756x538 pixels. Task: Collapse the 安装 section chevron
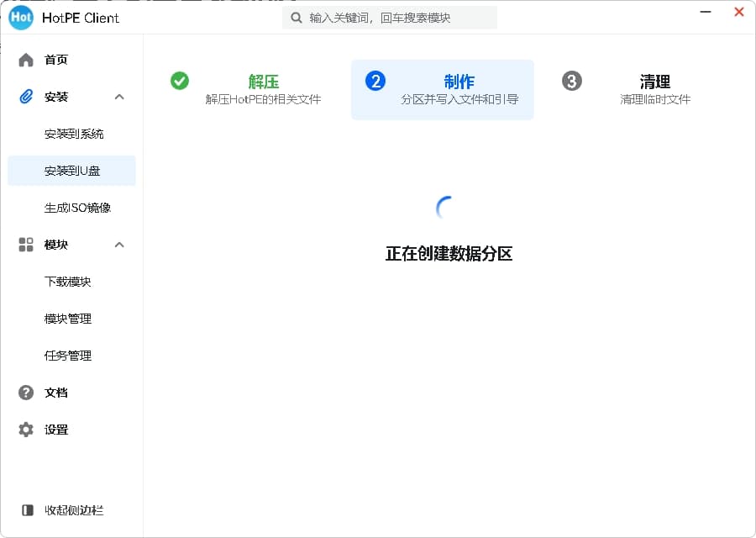pos(119,97)
